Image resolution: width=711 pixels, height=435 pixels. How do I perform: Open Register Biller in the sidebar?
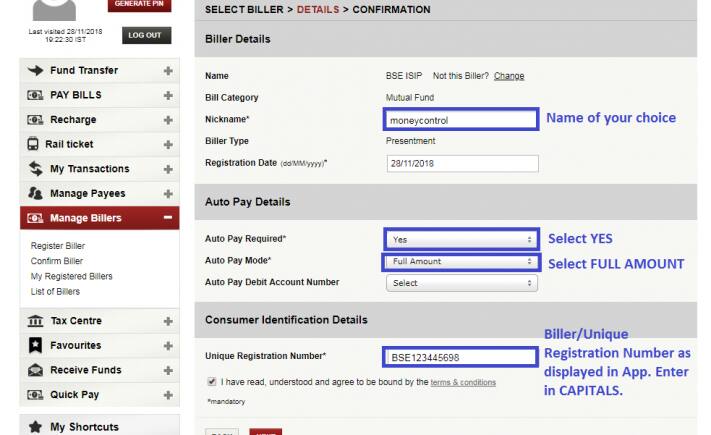pyautogui.click(x=58, y=246)
